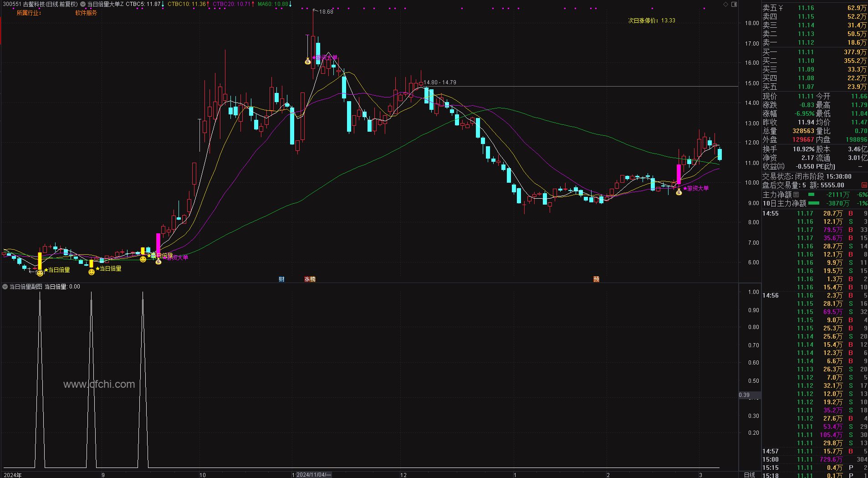Click the 换手 value 10.92%
The width and height of the screenshot is (868, 478).
pyautogui.click(x=803, y=149)
